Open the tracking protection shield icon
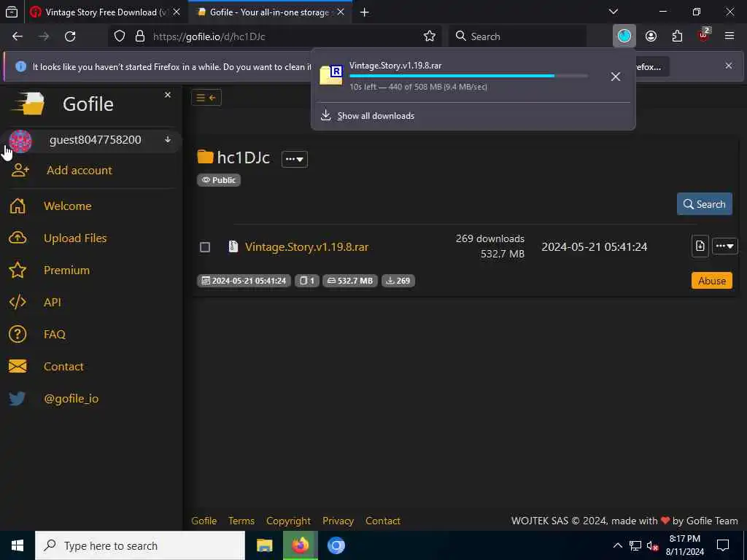This screenshot has height=560, width=747. pyautogui.click(x=120, y=36)
